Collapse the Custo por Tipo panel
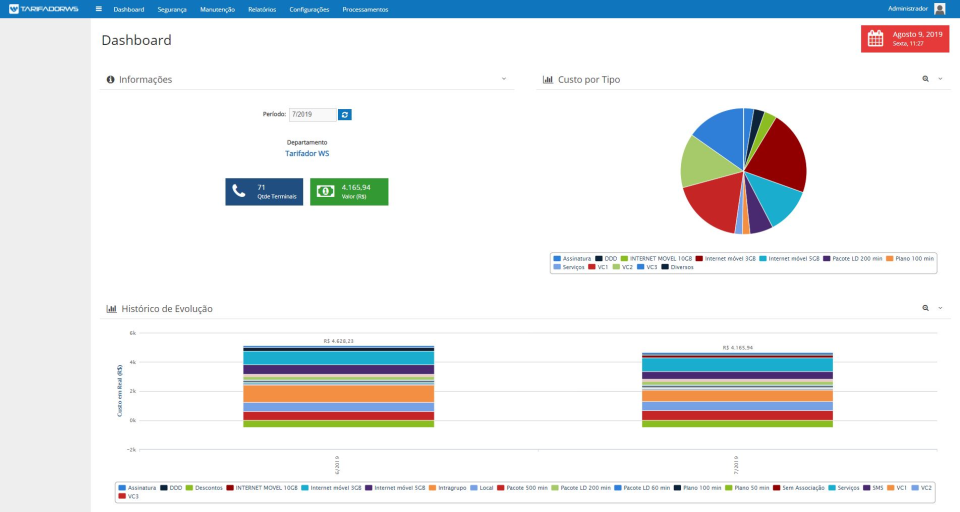The height and width of the screenshot is (512, 960). [940, 79]
